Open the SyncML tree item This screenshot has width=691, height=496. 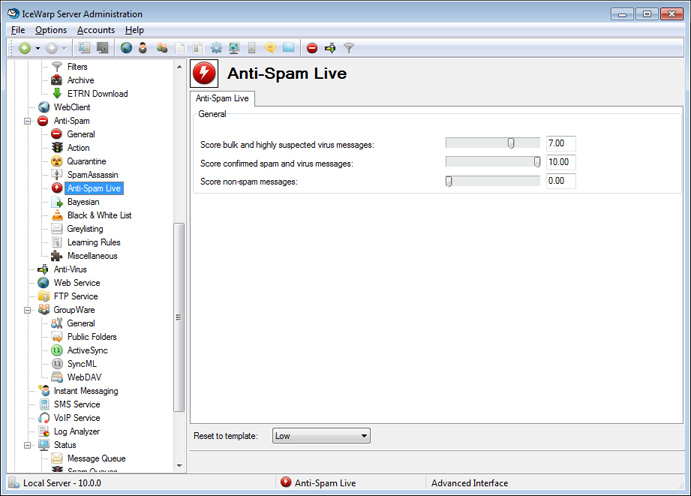pyautogui.click(x=82, y=364)
